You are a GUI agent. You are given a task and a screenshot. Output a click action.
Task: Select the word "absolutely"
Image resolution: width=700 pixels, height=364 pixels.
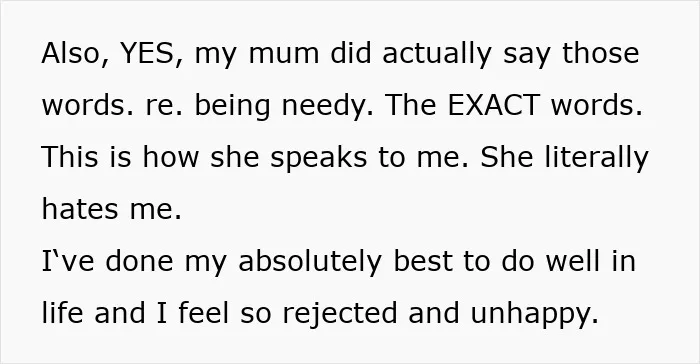point(310,261)
